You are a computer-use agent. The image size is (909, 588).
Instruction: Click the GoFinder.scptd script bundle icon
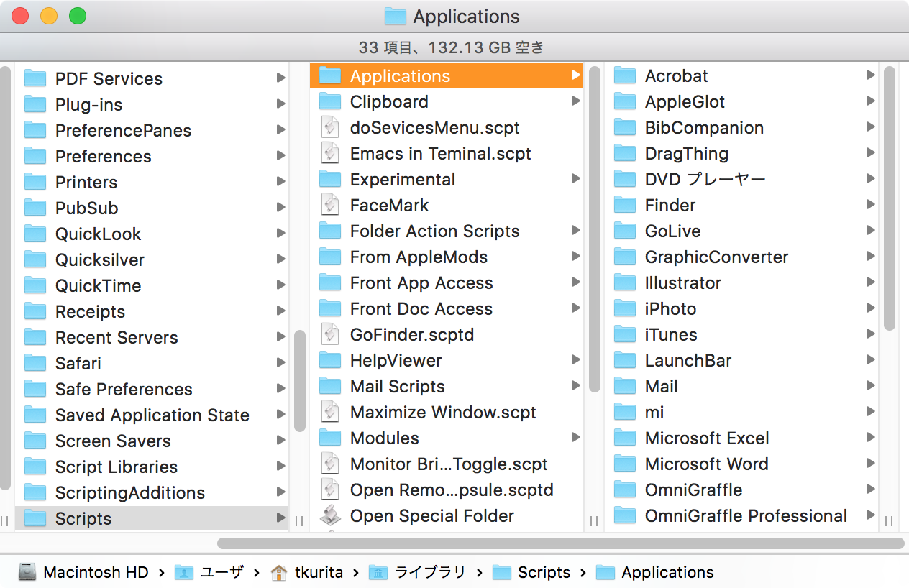pyautogui.click(x=329, y=335)
